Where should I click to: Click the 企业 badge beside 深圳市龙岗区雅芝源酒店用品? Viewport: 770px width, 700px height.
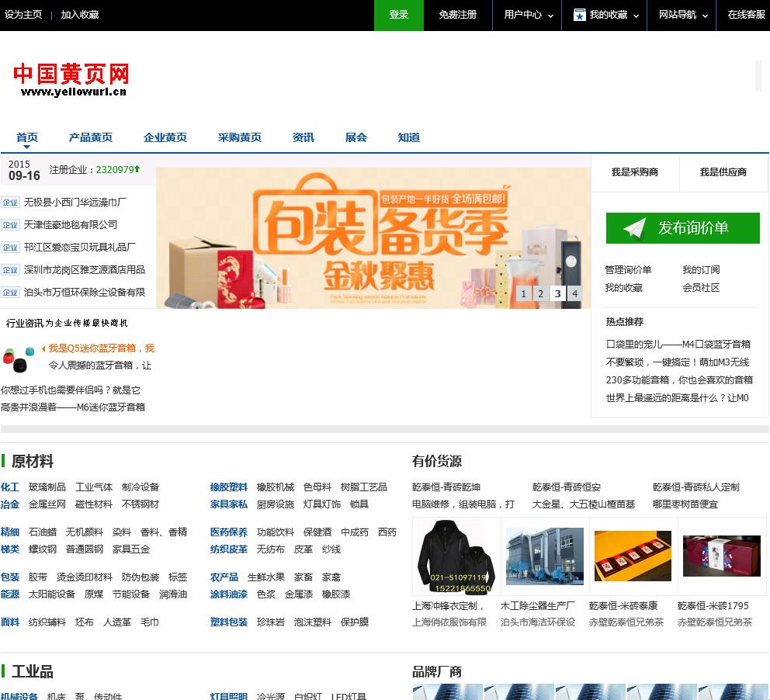pos(10,270)
